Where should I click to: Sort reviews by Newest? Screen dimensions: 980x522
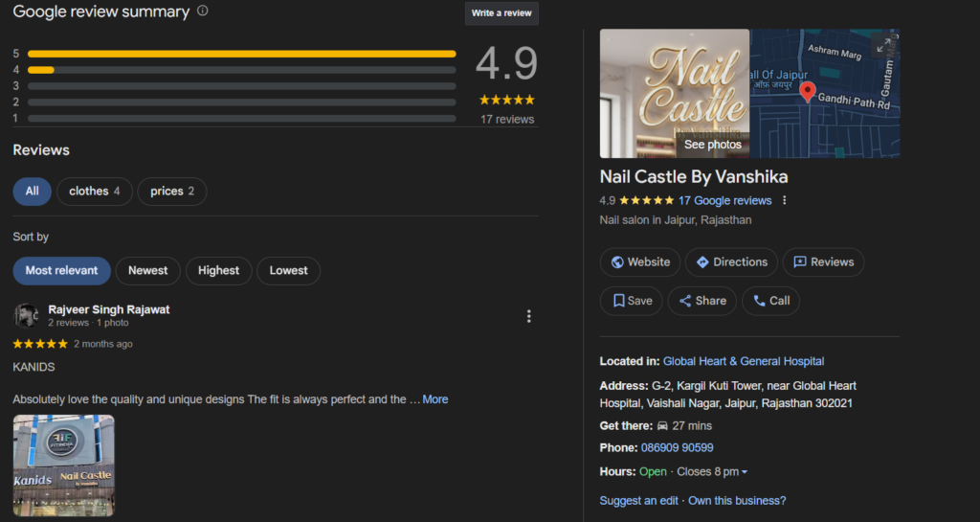tap(147, 271)
